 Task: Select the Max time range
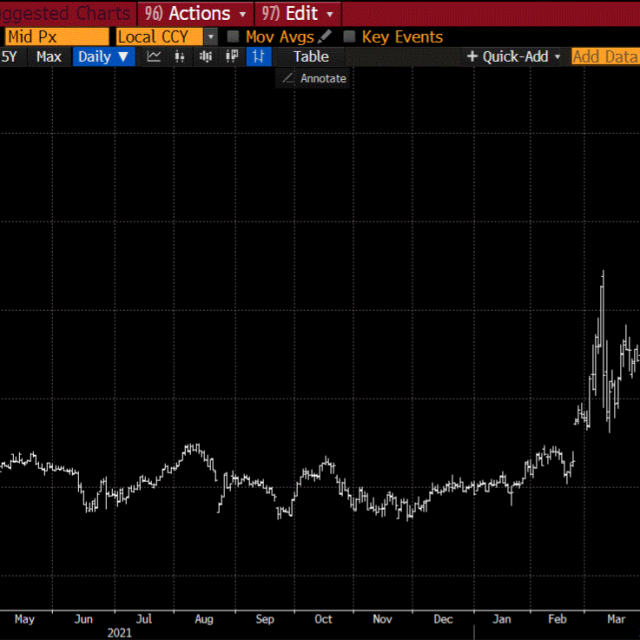click(x=48, y=57)
